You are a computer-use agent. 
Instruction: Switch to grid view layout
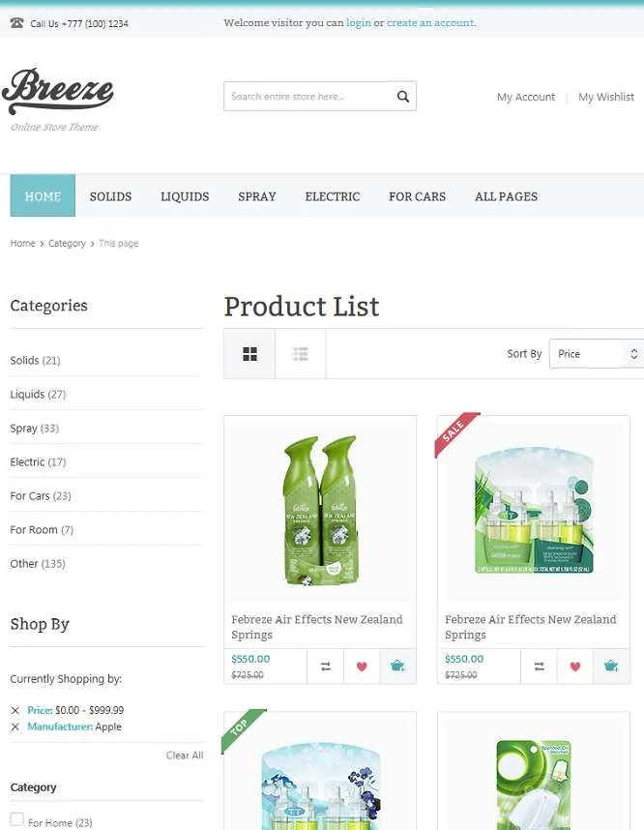click(x=249, y=354)
